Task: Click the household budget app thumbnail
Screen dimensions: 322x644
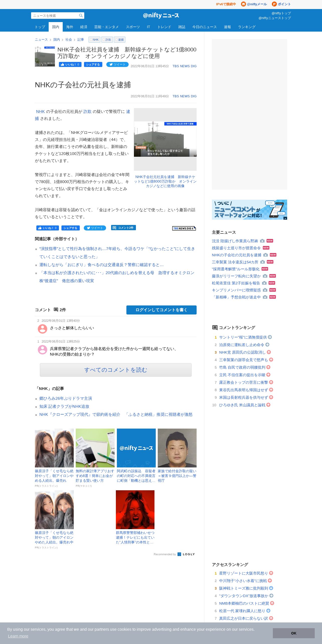Action: pos(95,448)
